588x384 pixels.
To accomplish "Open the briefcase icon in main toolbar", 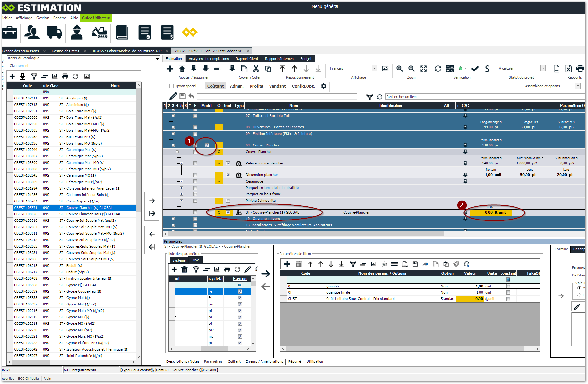I will (x=10, y=33).
